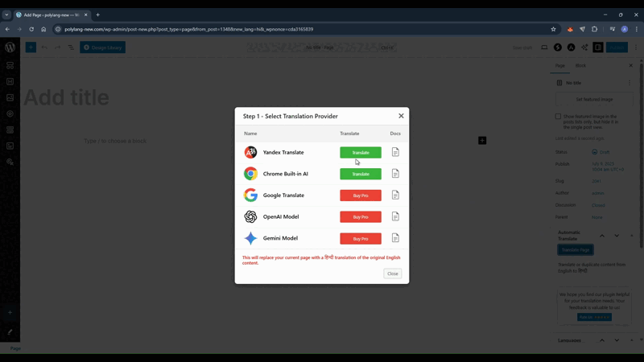Image resolution: width=644 pixels, height=362 pixels.
Task: Click Buy Pro for OpenAI Model
Action: (x=360, y=216)
